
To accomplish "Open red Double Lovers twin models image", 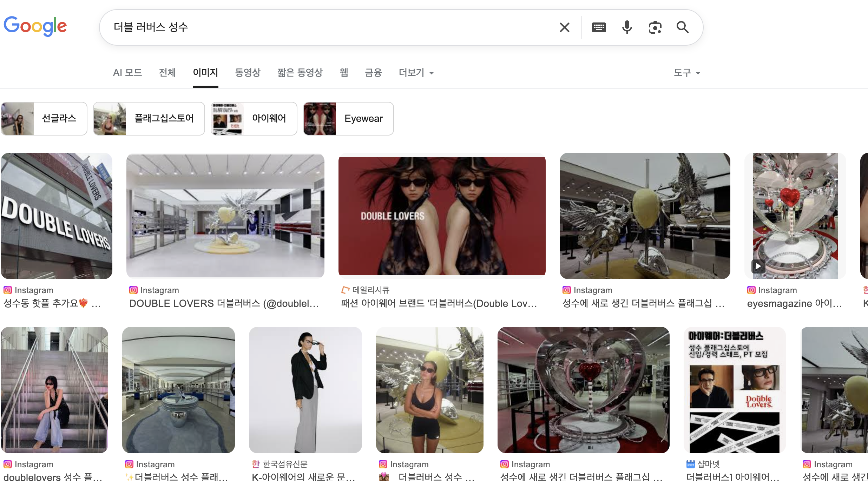I will pos(442,216).
